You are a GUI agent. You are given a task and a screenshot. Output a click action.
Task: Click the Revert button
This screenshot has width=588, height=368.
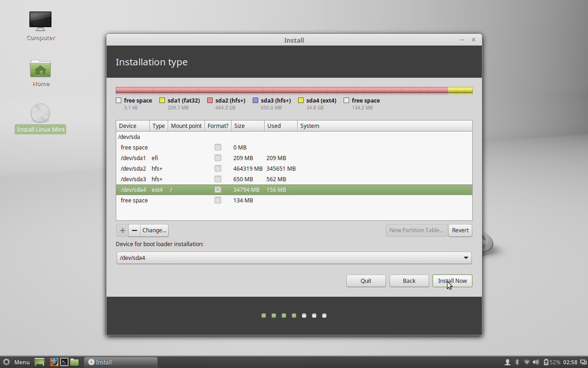click(x=460, y=230)
